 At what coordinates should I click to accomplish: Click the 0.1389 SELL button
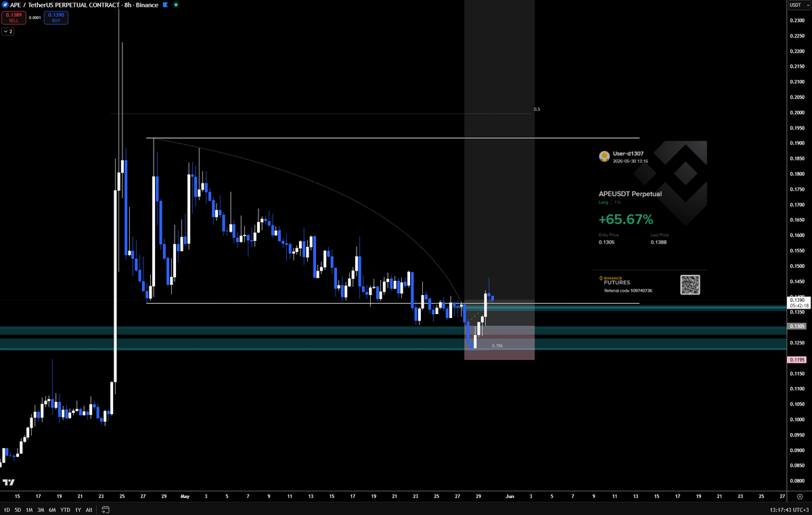coord(14,17)
